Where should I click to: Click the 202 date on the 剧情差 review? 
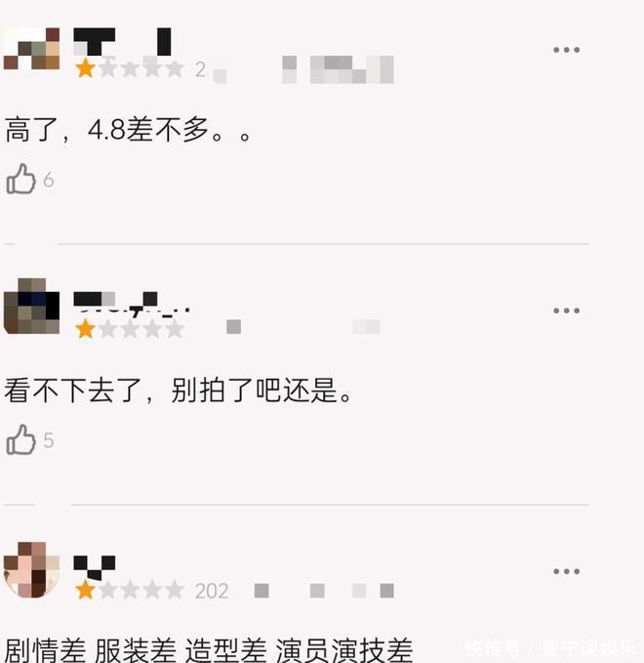click(x=212, y=591)
